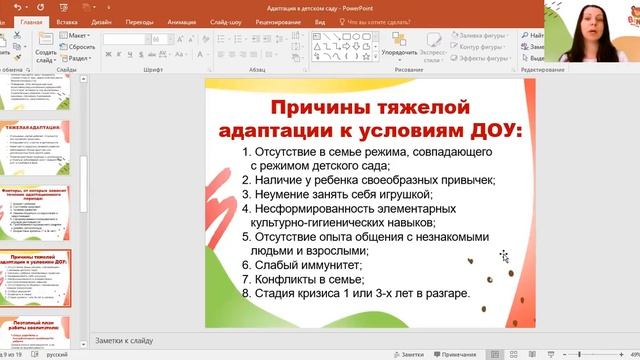Open the font size dropdown

tap(171, 39)
